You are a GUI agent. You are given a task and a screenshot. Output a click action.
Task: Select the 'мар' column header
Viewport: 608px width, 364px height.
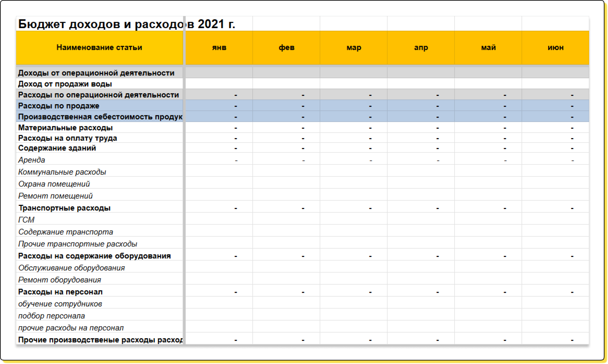click(353, 48)
